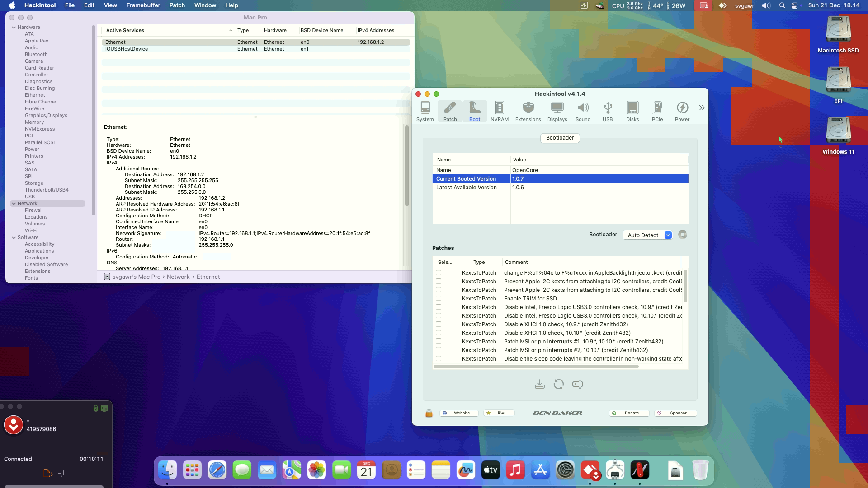Select the Patch toolbar icon
The image size is (868, 488).
click(x=450, y=111)
